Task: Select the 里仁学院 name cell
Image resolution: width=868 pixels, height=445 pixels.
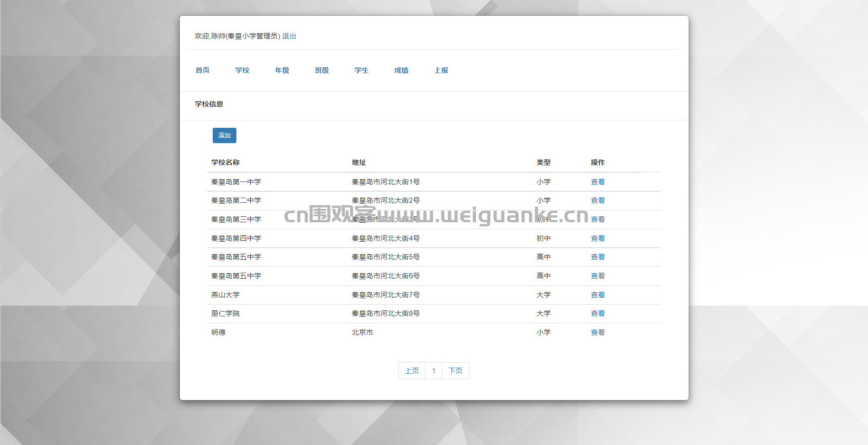Action: coord(225,313)
